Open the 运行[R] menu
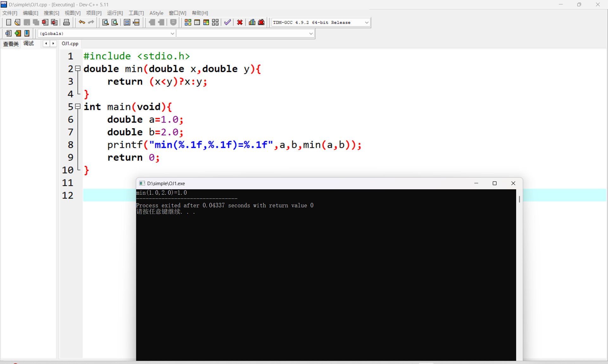Screen dimensions: 608x364 tap(115, 13)
